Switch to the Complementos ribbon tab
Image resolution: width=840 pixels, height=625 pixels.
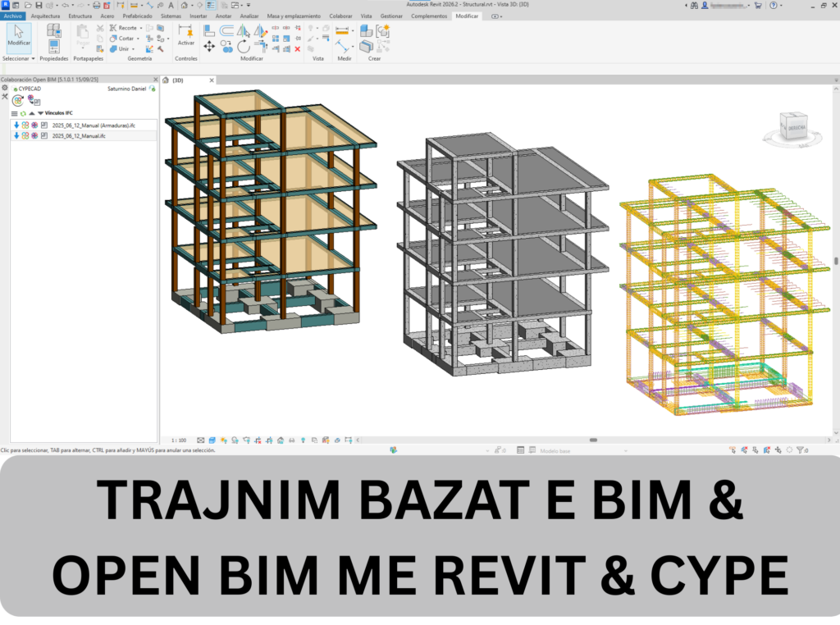[x=429, y=16]
